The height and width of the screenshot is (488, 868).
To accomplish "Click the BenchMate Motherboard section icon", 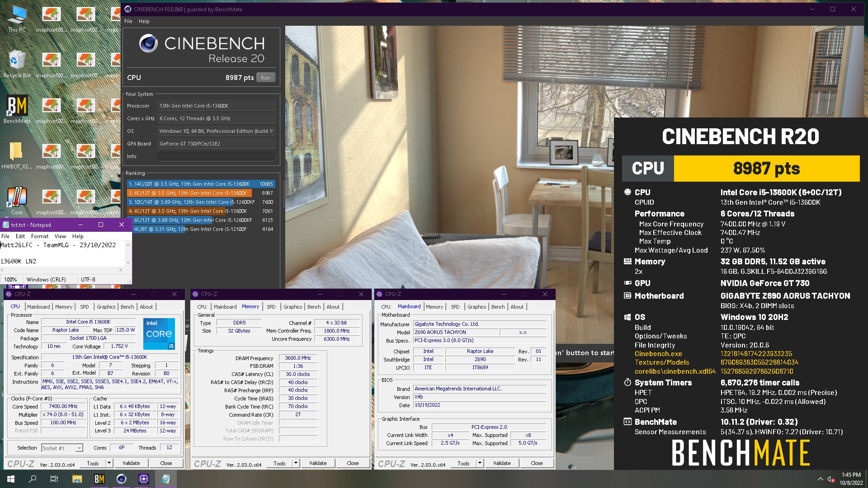I will coord(627,296).
